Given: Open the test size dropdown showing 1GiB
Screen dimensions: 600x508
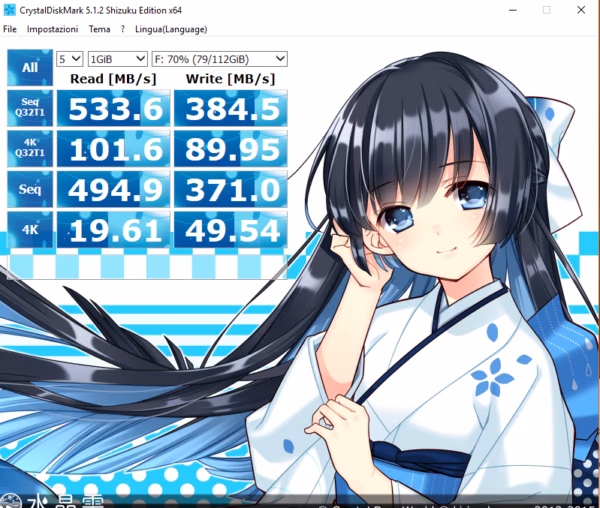Looking at the screenshot, I should [x=117, y=59].
